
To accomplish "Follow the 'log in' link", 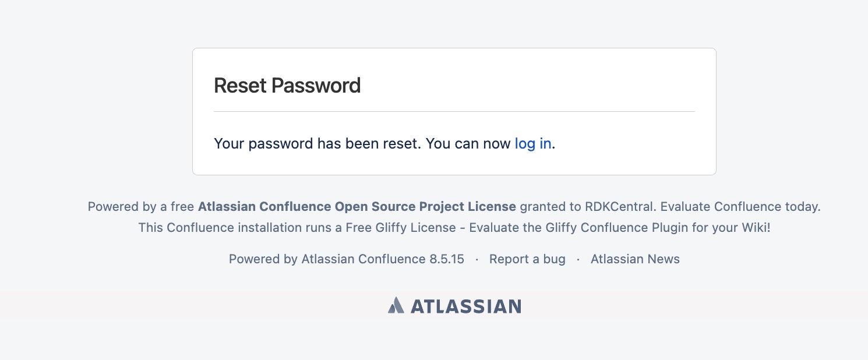I will (x=533, y=143).
